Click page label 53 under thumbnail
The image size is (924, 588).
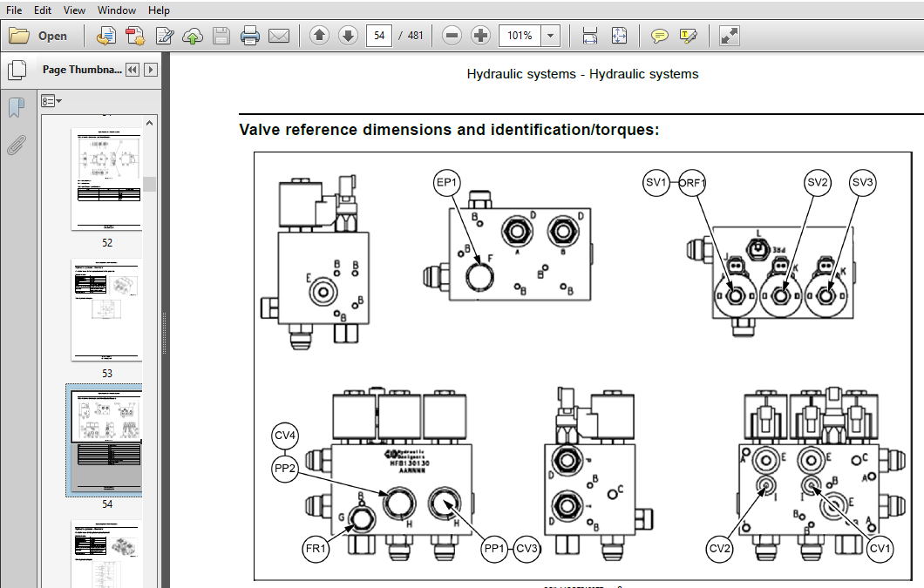pyautogui.click(x=106, y=374)
